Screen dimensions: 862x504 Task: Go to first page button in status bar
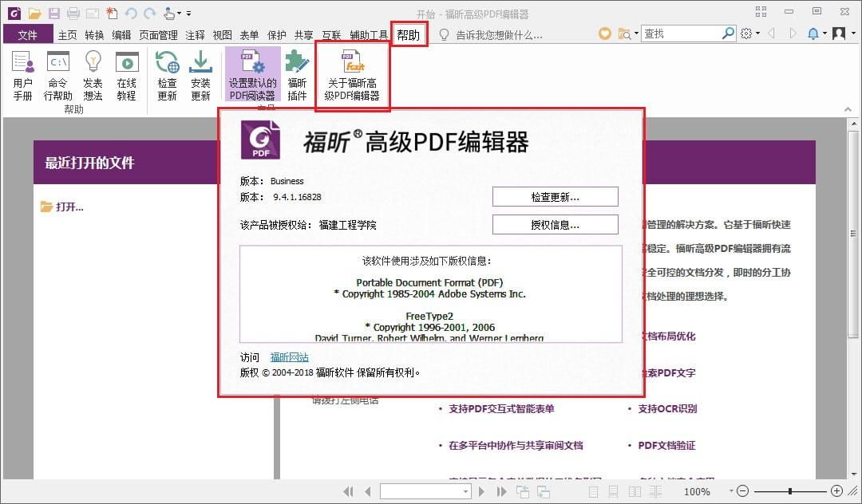348,491
